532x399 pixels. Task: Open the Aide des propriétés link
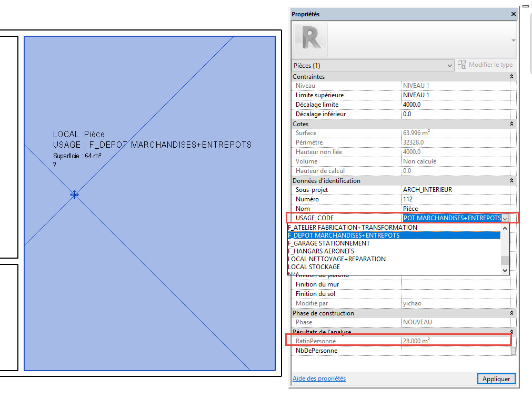click(319, 378)
